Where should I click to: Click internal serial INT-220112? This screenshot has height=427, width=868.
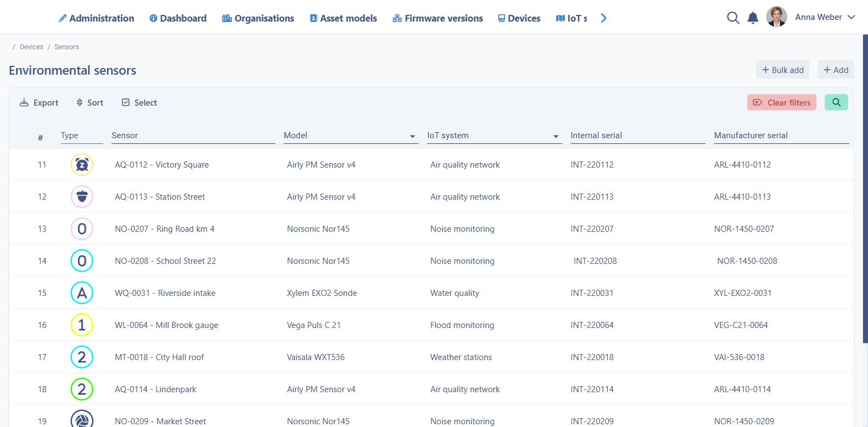(x=592, y=165)
